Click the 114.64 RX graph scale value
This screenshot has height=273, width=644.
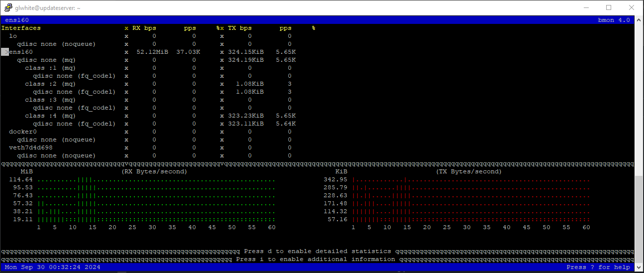21,179
